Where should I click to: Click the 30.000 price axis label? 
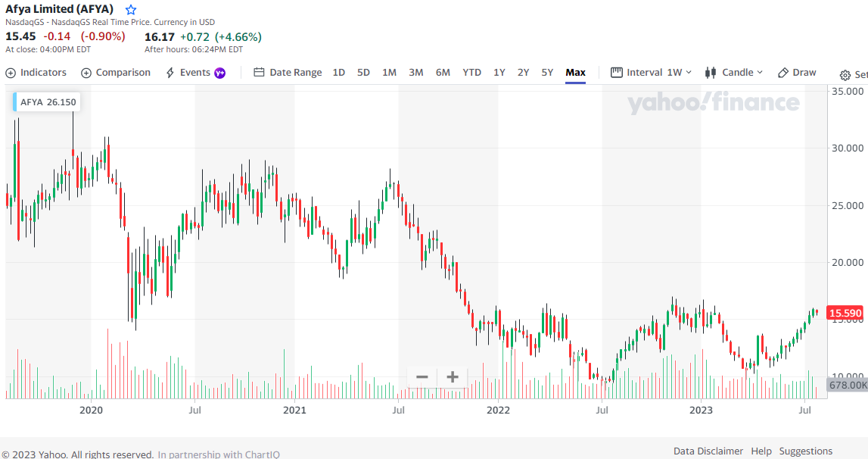tap(848, 148)
